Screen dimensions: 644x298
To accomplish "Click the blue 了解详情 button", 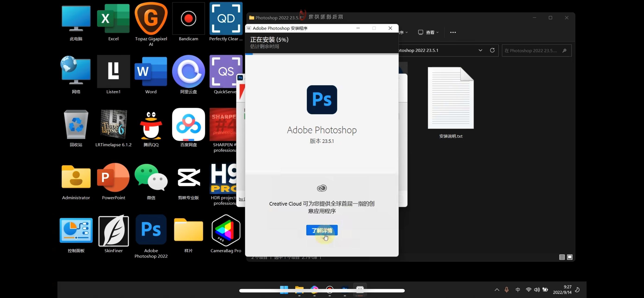I will point(322,230).
